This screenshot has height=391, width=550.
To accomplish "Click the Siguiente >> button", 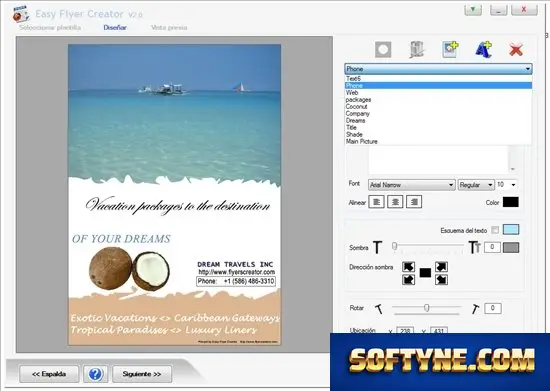I will [142, 374].
